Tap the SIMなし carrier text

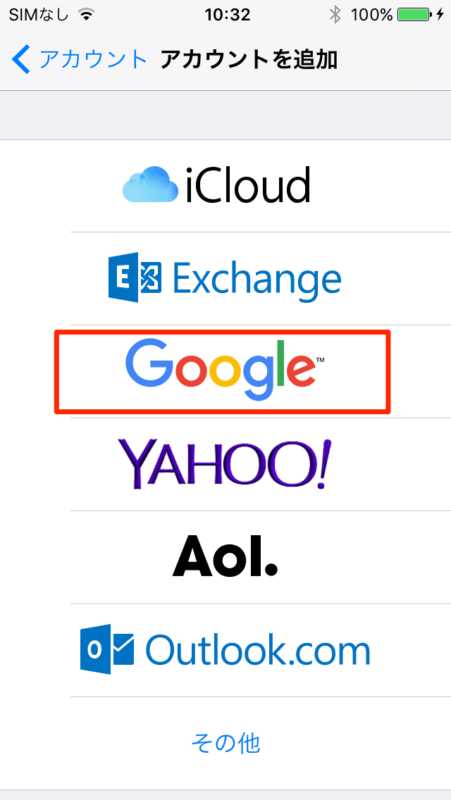click(39, 15)
